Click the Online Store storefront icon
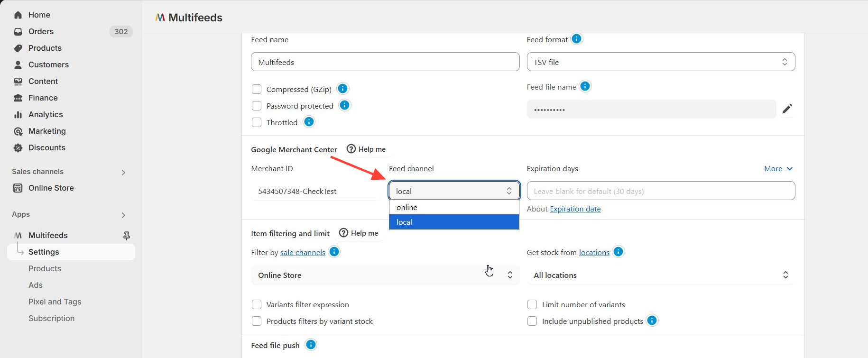The width and height of the screenshot is (868, 358). coord(18,188)
